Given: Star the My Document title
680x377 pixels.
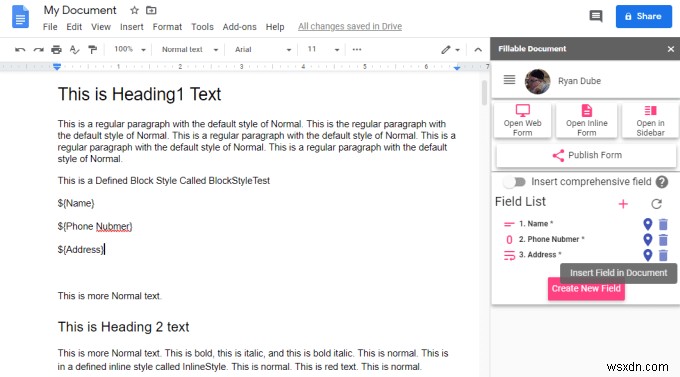Looking at the screenshot, I should point(134,10).
